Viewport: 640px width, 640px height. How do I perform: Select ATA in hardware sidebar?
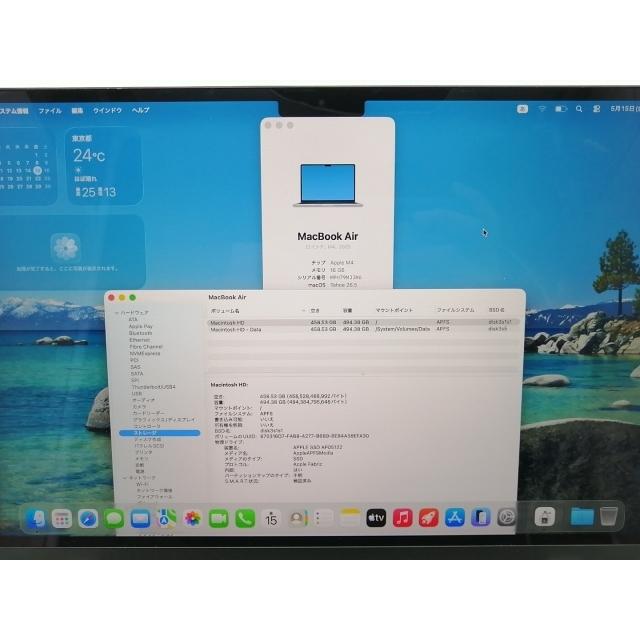133,320
